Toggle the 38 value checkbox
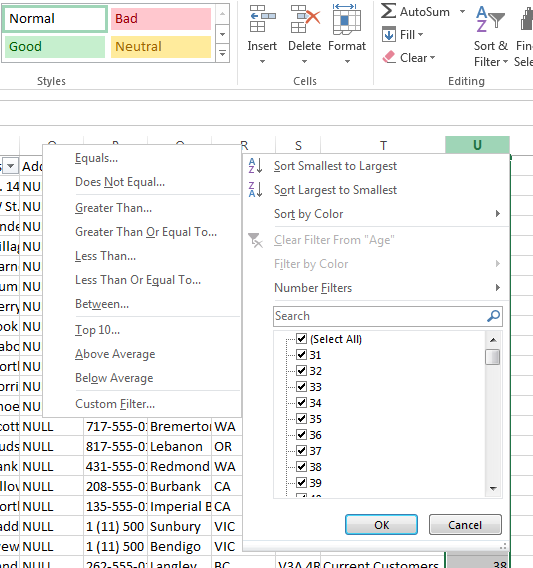 [301, 466]
